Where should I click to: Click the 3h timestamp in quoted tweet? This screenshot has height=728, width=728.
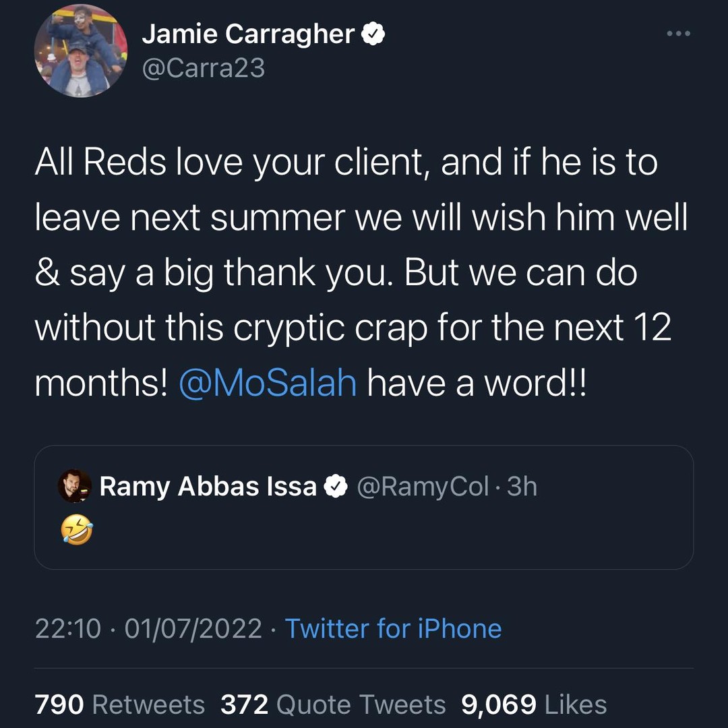(x=522, y=486)
